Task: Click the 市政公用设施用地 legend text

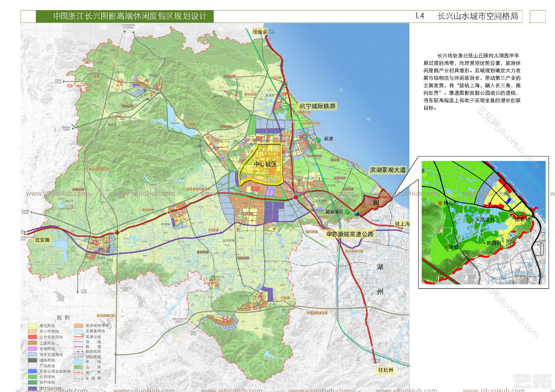Action: coord(55,372)
